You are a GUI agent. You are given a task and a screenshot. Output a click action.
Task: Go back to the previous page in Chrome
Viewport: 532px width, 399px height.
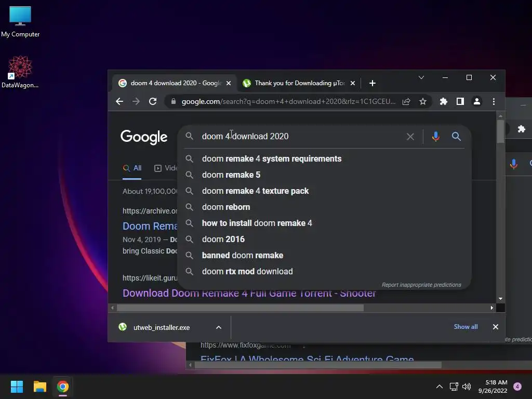[119, 101]
